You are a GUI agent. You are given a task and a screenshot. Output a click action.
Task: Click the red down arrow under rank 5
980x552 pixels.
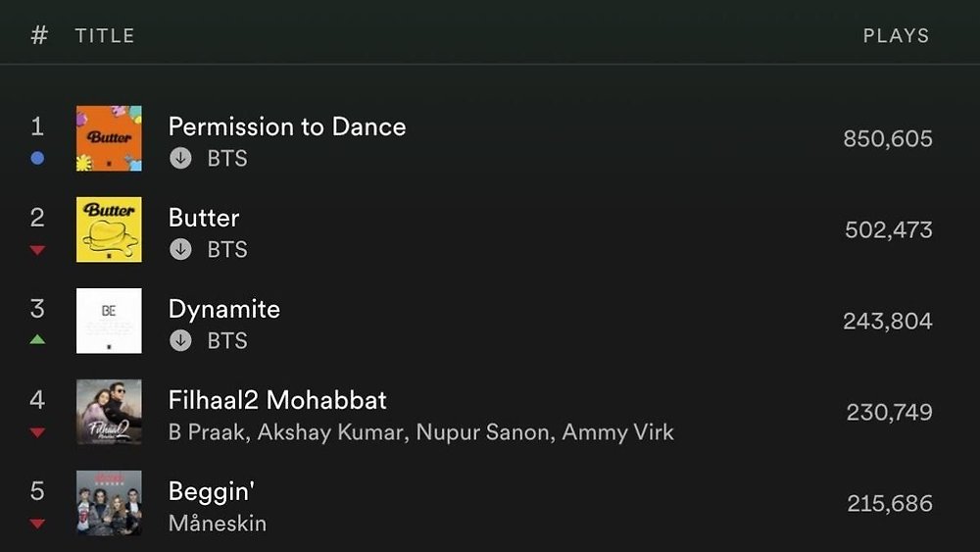(37, 524)
